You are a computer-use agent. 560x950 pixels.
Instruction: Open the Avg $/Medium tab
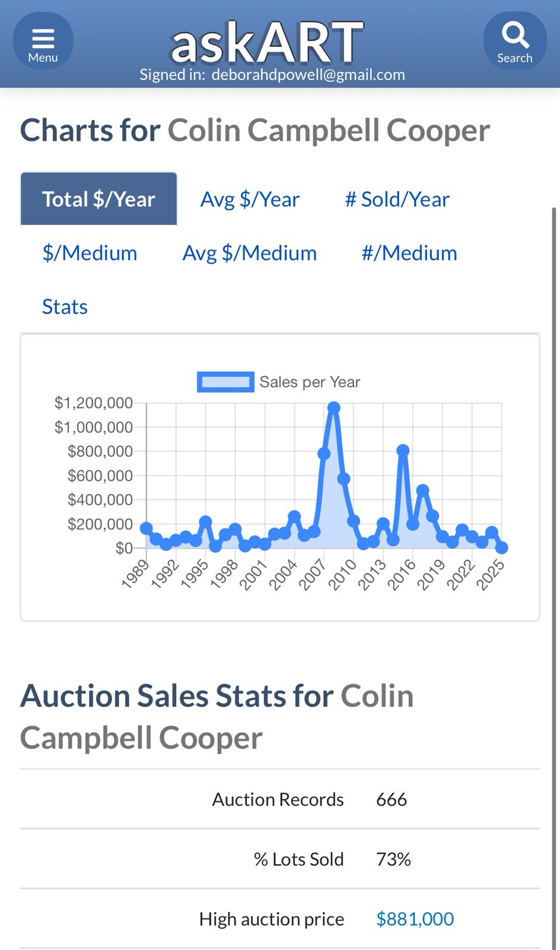coord(249,253)
